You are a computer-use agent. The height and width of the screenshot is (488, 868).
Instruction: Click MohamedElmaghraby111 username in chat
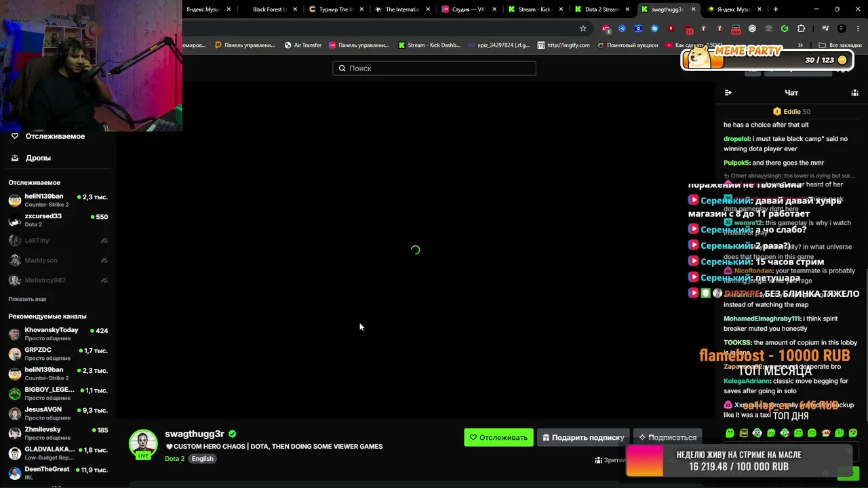coord(762,319)
